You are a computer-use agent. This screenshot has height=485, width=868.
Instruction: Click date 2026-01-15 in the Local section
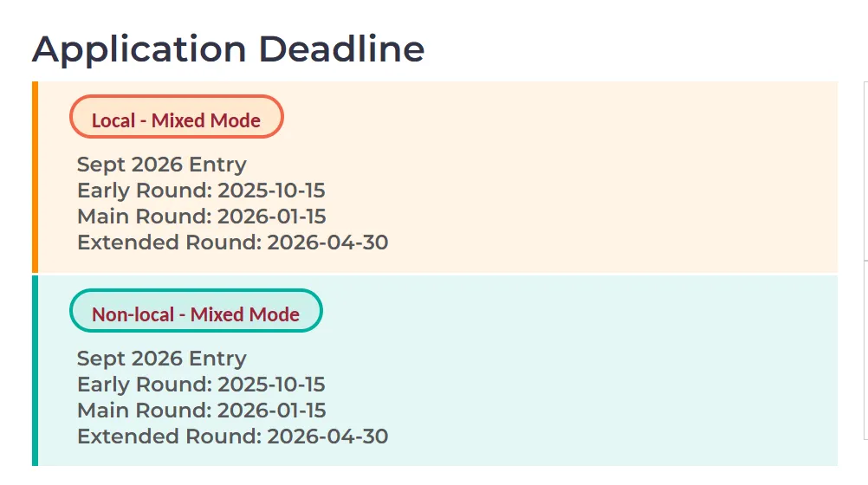pyautogui.click(x=271, y=217)
